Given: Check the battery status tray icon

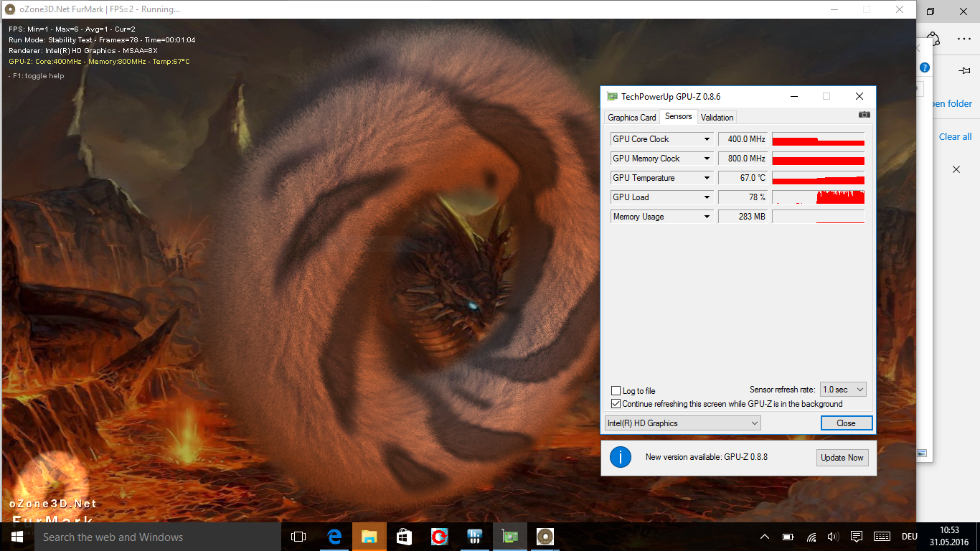Looking at the screenshot, I should pyautogui.click(x=788, y=537).
